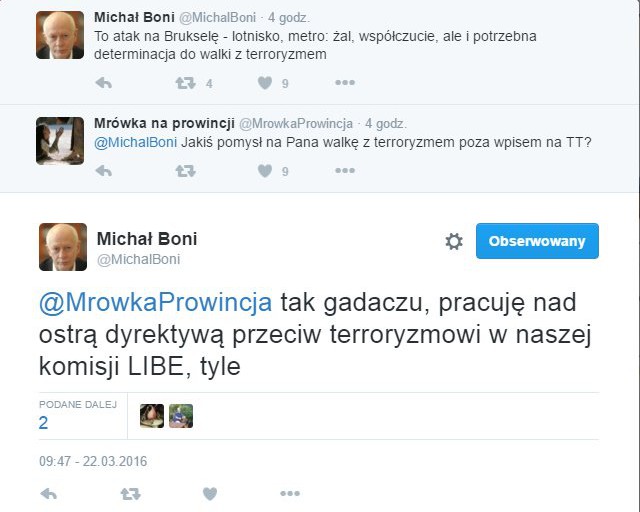Open Mrówka na prowincji's avatar

tap(59, 142)
